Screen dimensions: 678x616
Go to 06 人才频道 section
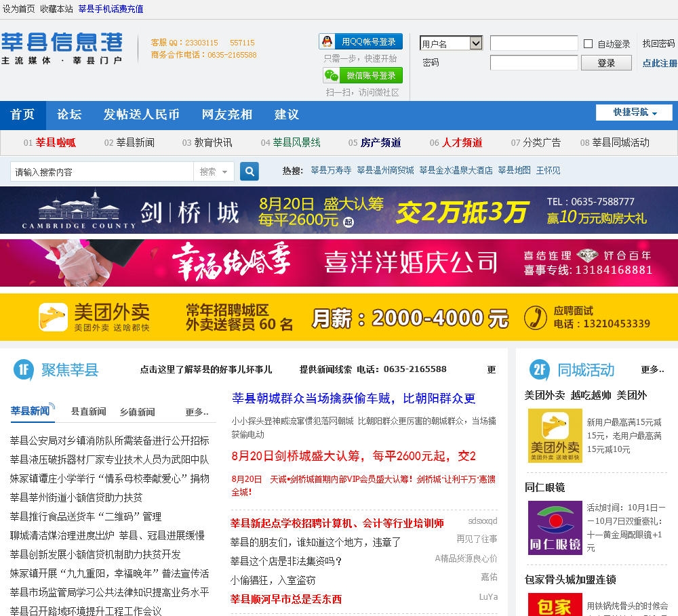pyautogui.click(x=456, y=143)
